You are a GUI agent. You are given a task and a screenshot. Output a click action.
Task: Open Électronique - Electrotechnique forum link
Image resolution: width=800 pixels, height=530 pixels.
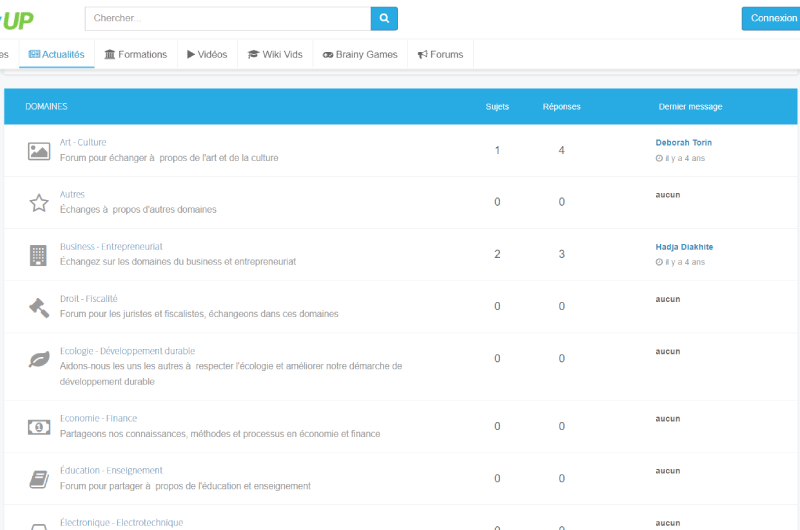click(x=121, y=522)
